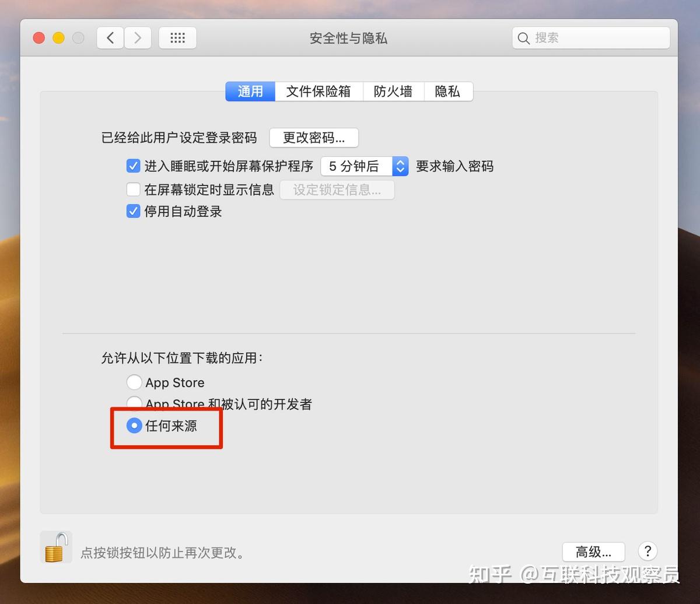Image resolution: width=700 pixels, height=604 pixels.
Task: Select App Store 和被认可的开发者 option
Action: click(134, 403)
